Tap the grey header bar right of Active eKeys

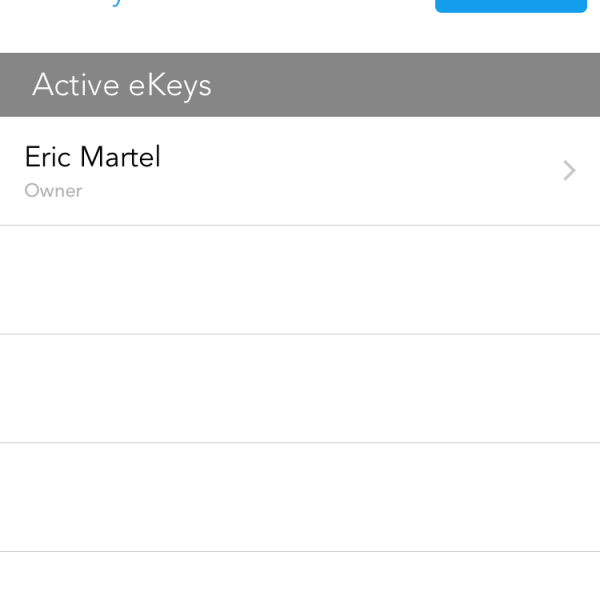(420, 85)
